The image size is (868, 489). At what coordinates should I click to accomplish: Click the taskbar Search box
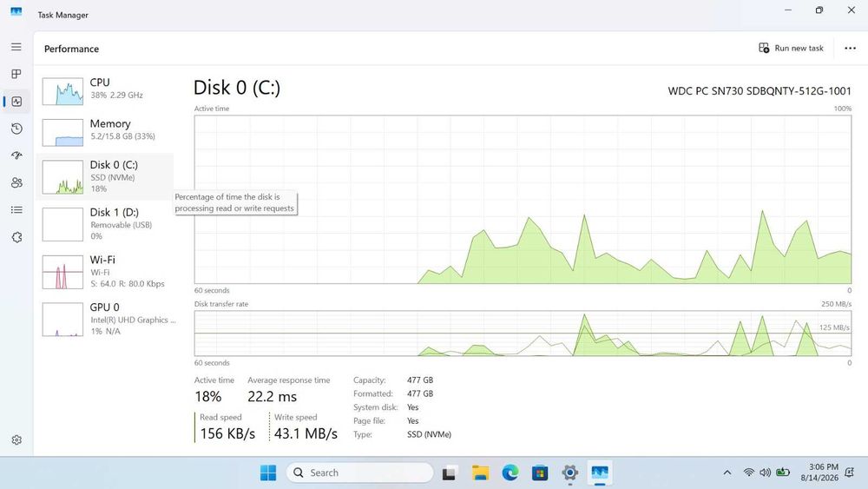360,473
